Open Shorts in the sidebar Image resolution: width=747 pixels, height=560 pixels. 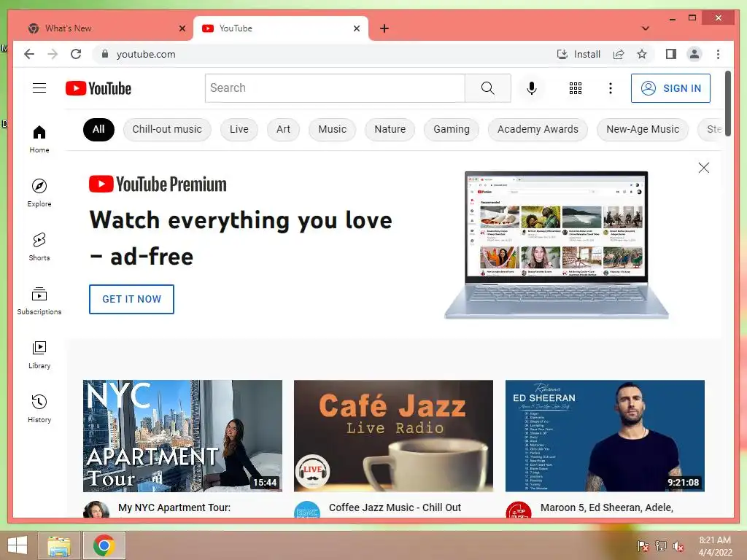pos(39,246)
